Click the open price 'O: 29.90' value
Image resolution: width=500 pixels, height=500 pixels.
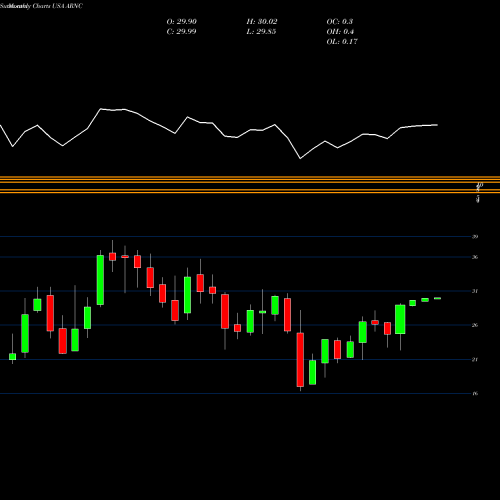click(181, 22)
